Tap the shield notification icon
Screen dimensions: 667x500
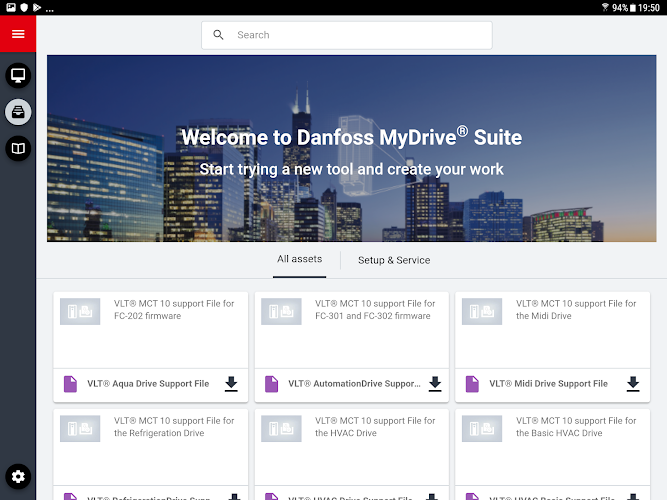point(24,7)
